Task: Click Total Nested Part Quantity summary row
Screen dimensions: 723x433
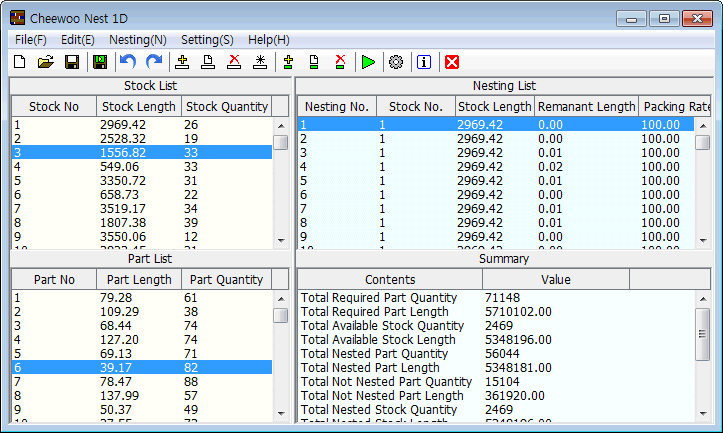Action: pos(496,354)
